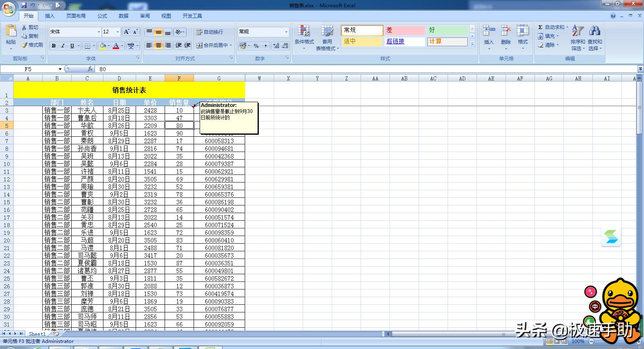The image size is (644, 349).
Task: Open the 页面布局 ribbon tab
Action: point(76,16)
